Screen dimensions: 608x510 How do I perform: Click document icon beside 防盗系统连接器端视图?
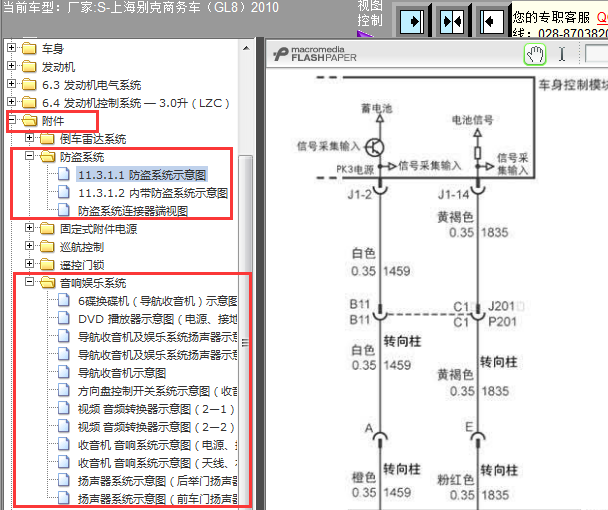(64, 210)
